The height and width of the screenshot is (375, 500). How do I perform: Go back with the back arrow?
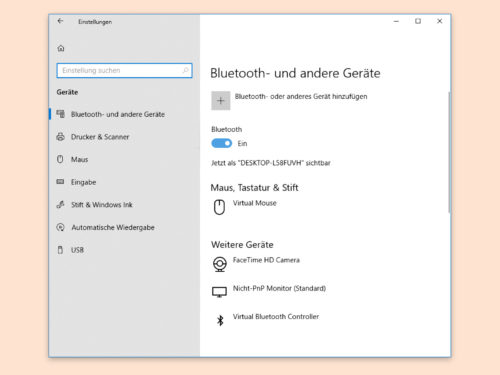point(60,21)
